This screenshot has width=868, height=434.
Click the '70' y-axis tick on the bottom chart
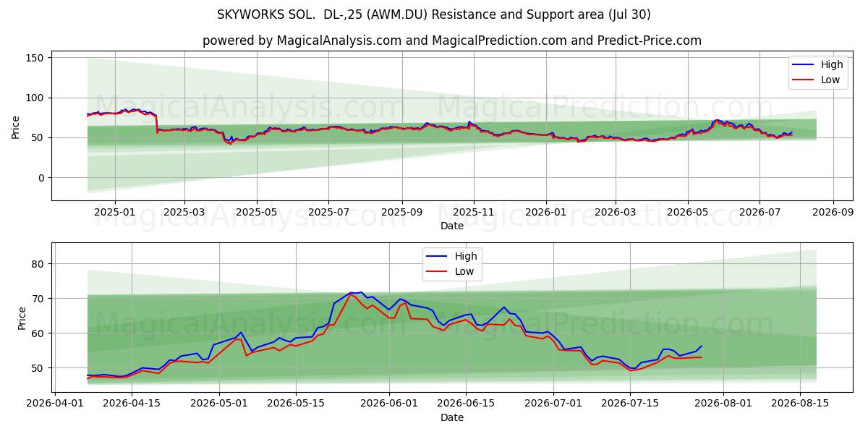click(x=39, y=299)
